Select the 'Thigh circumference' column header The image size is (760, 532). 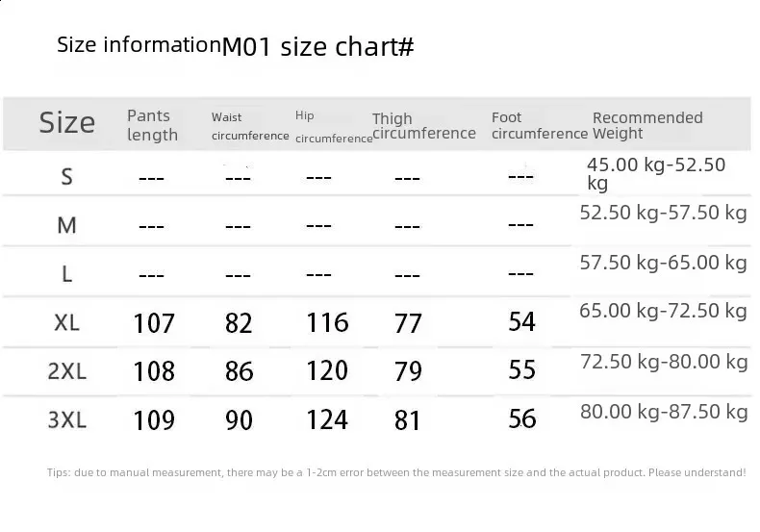point(423,126)
